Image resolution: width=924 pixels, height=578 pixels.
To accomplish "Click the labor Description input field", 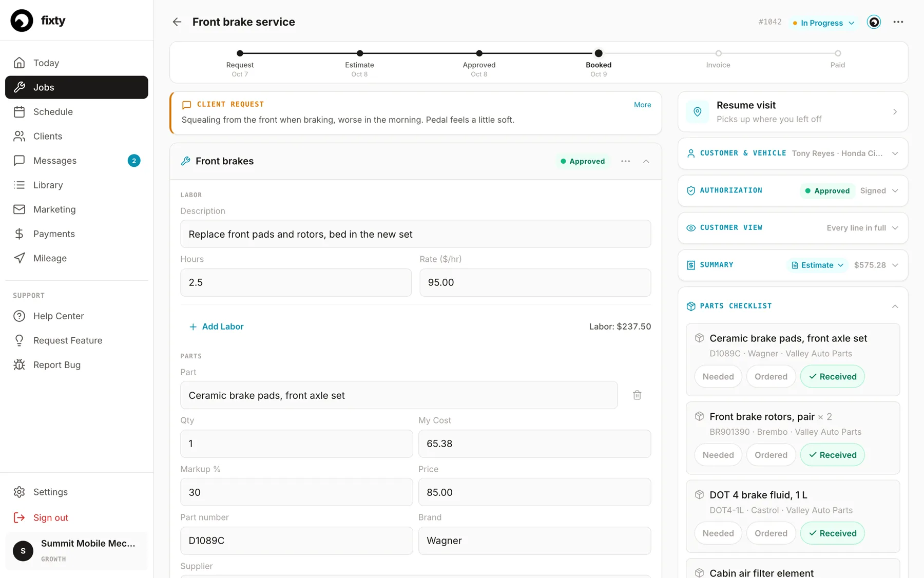I will (415, 234).
